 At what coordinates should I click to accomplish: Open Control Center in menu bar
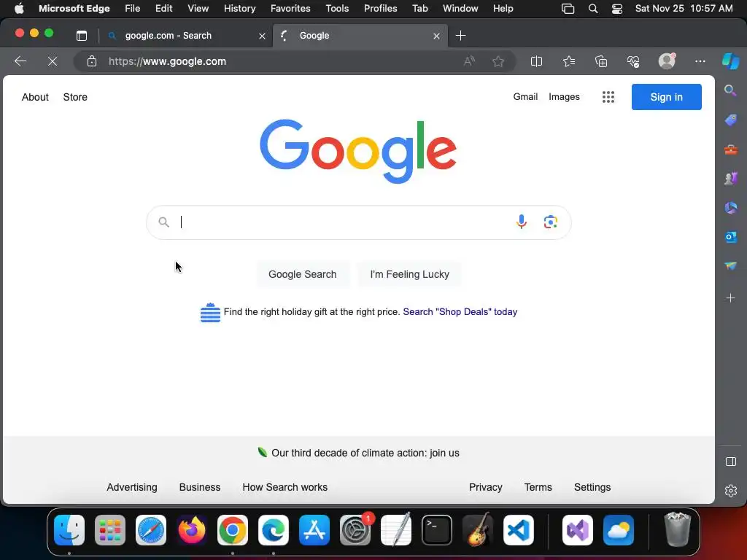click(617, 9)
